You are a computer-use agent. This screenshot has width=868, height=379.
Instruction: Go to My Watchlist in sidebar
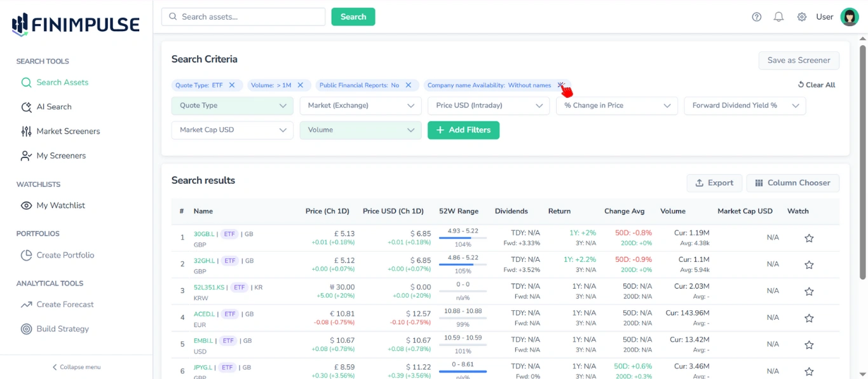pos(60,205)
